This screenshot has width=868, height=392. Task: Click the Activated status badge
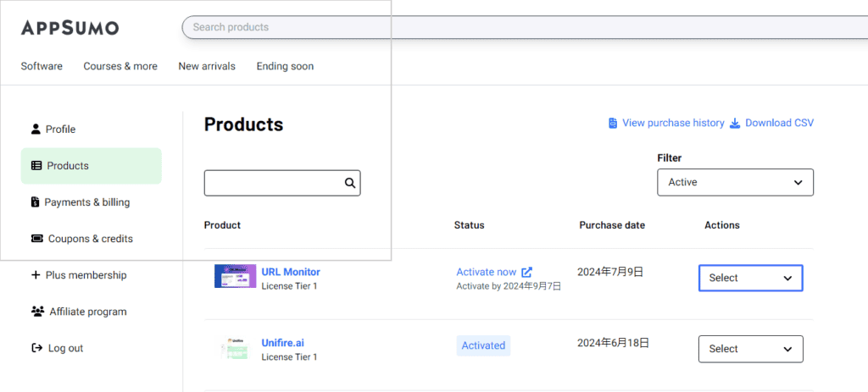click(x=483, y=345)
